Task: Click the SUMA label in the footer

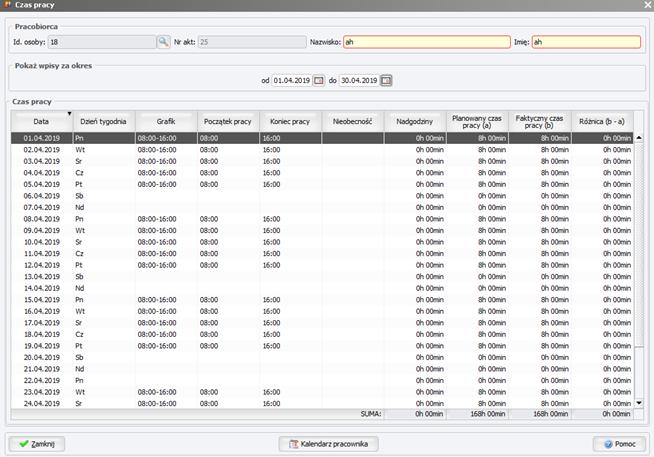Action: pos(371,414)
